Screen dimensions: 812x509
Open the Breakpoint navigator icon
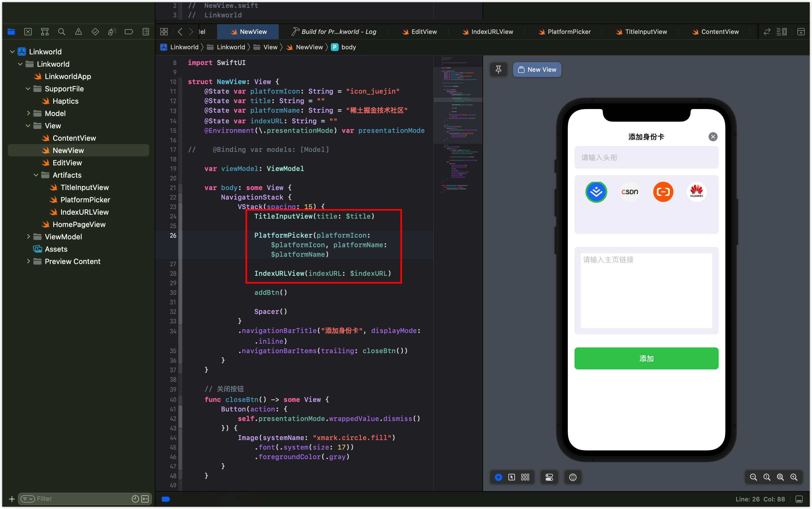click(x=129, y=32)
